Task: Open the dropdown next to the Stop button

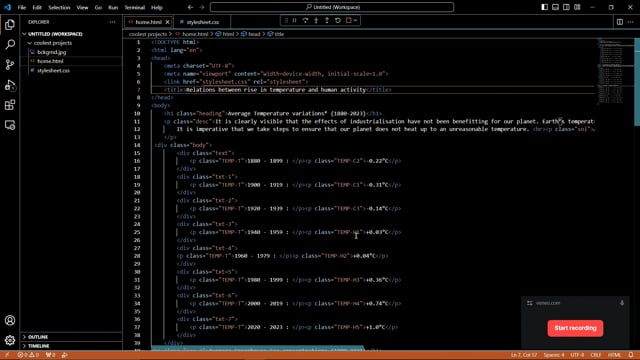Action: pyautogui.click(x=356, y=20)
